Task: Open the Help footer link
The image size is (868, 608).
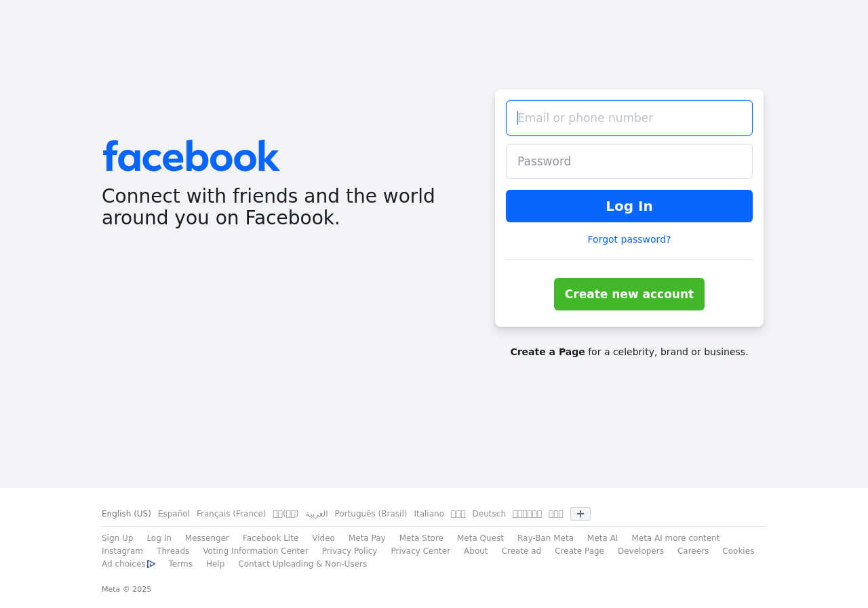Action: pyautogui.click(x=215, y=564)
